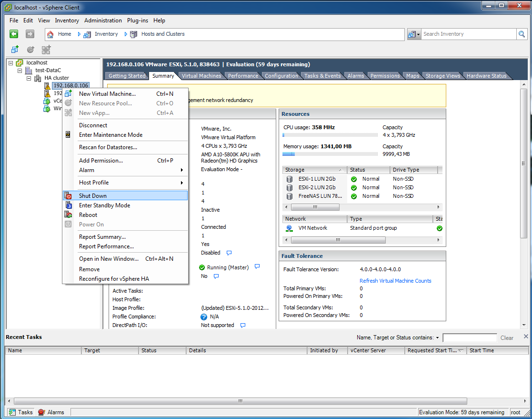Click the Drive Type column header
Viewport: 532px width, 419px height.
414,170
